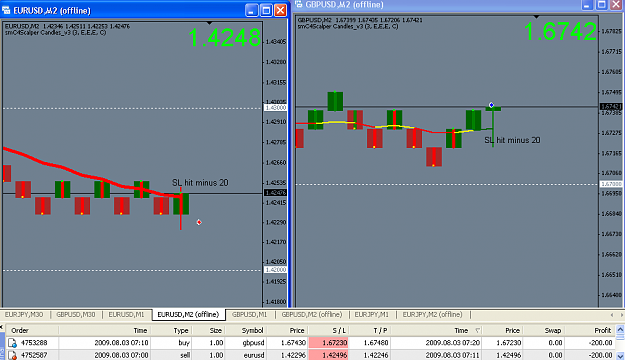Click the 1.67000 level label on GBPUSD axis

point(611,184)
